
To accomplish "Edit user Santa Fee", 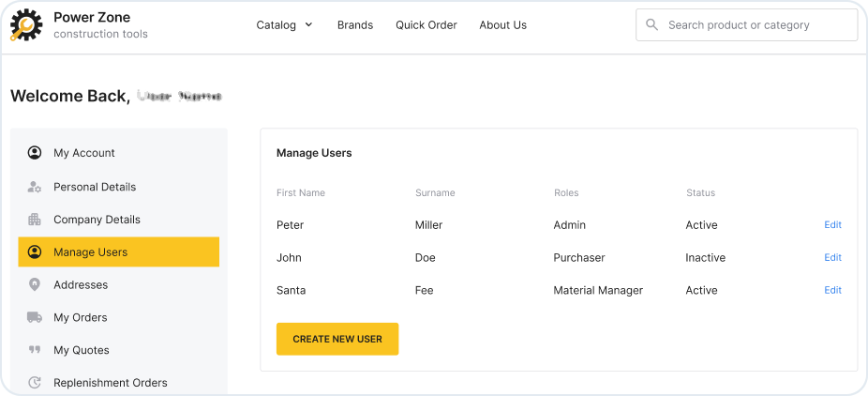I will tap(832, 290).
